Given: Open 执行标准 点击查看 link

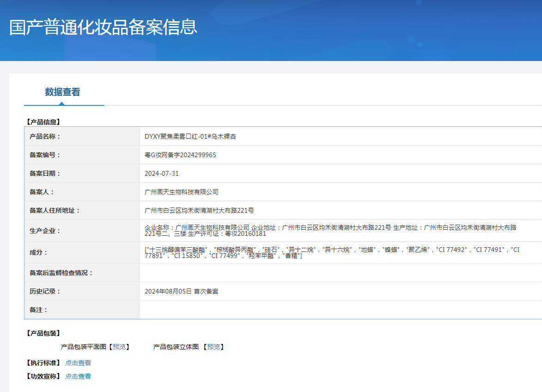Looking at the screenshot, I should (x=78, y=363).
